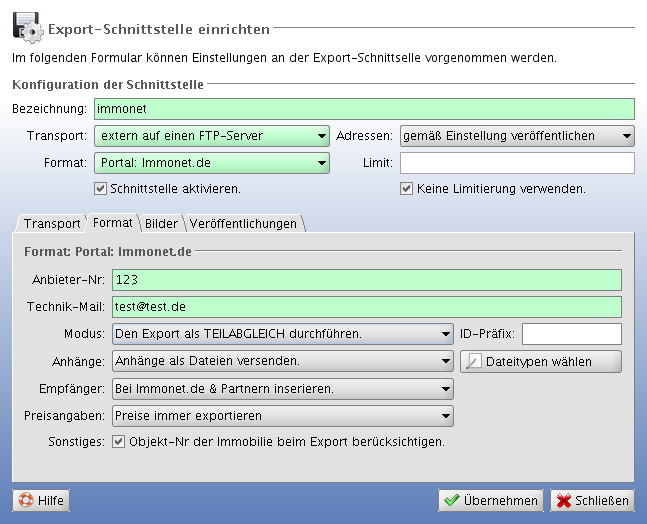This screenshot has width=647, height=524.
Task: Open the Veröffentlichungen tab
Action: tap(242, 224)
